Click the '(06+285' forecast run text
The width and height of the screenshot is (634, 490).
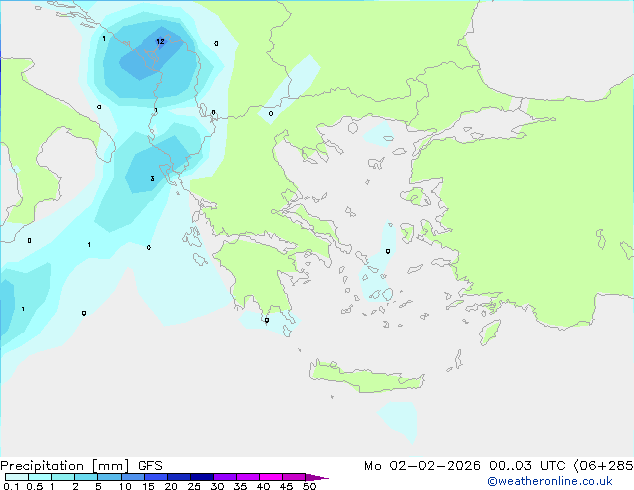pos(604,466)
